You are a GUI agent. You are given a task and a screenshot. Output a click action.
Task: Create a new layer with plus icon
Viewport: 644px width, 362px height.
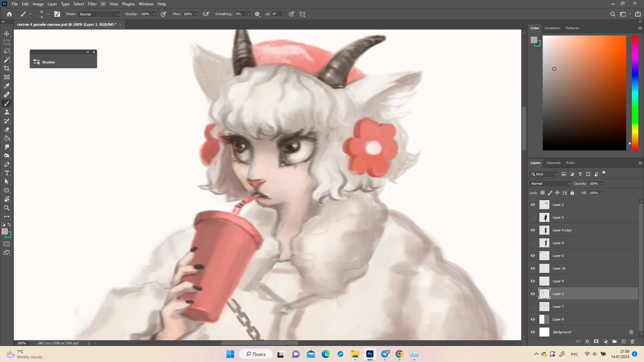pos(624,341)
